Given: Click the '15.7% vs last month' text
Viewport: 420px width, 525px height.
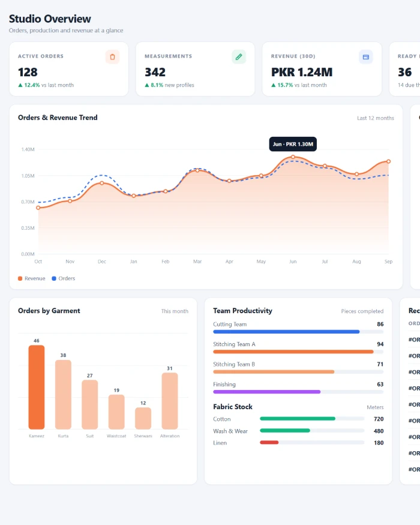Looking at the screenshot, I should click(299, 85).
